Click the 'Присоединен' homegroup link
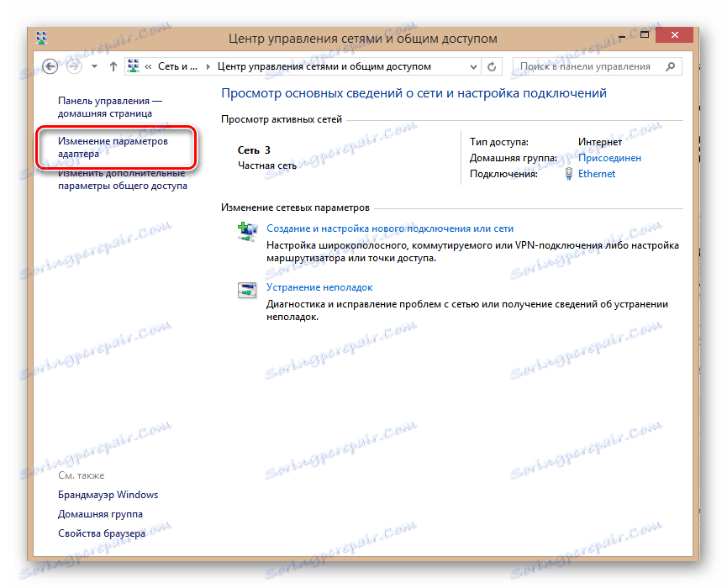The width and height of the screenshot is (727, 588). (x=609, y=158)
